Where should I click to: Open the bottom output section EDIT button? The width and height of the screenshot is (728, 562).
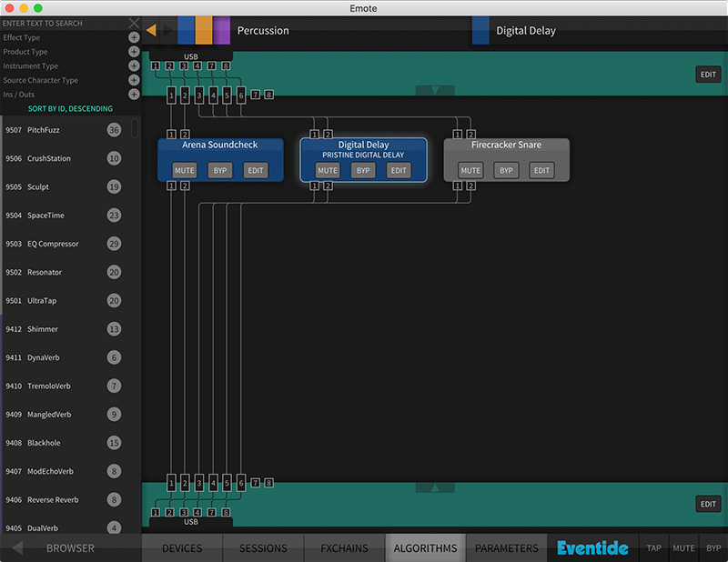(x=708, y=504)
